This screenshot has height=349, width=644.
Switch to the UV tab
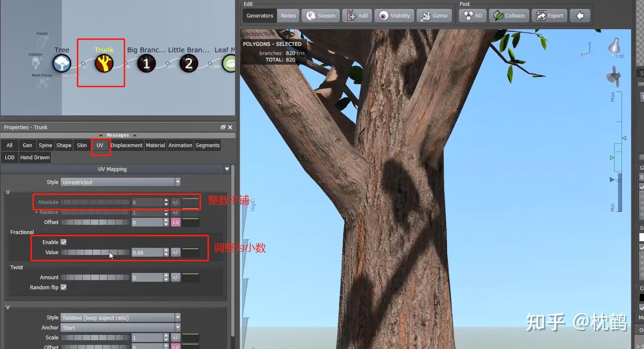(100, 145)
